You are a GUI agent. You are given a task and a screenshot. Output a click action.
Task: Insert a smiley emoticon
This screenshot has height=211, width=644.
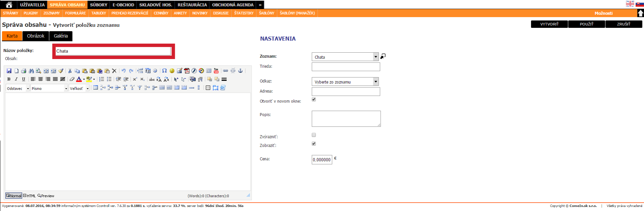tap(172, 71)
